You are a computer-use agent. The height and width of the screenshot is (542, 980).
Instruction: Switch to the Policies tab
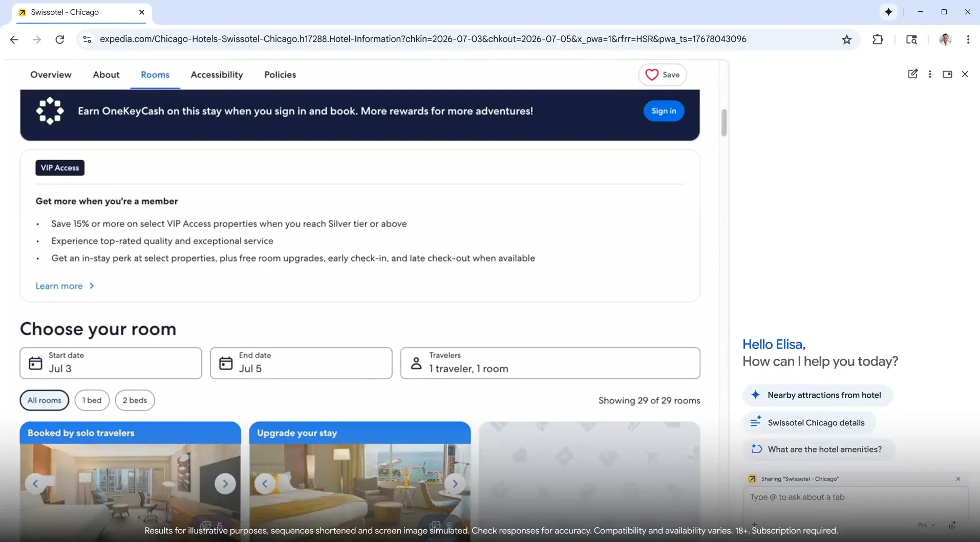coord(280,75)
